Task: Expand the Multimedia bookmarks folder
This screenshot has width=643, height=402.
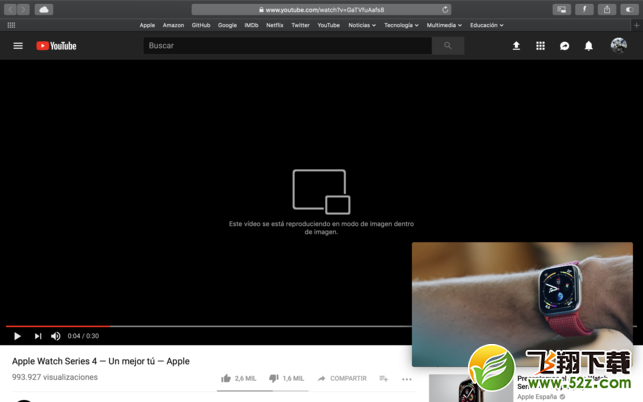Action: [444, 25]
